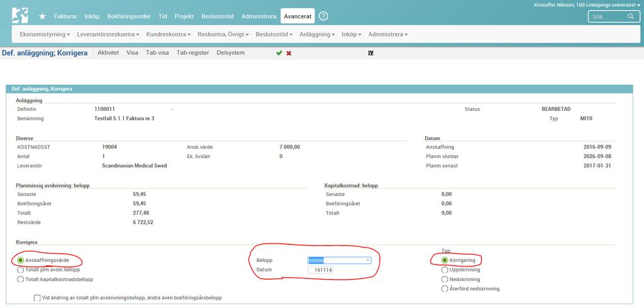
Task: Expand Inköp submenu dropdown
Action: (352, 35)
